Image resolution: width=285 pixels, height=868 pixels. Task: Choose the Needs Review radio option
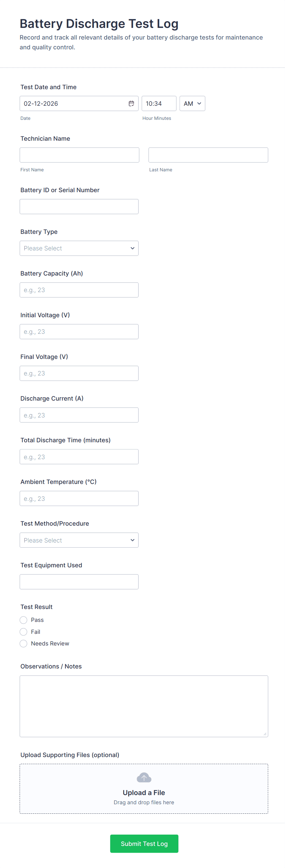click(24, 644)
